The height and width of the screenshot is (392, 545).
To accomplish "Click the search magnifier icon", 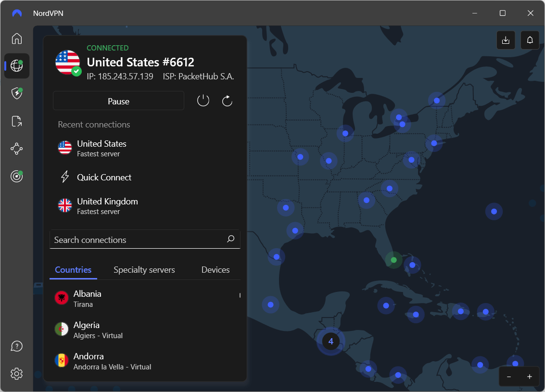I will (231, 239).
